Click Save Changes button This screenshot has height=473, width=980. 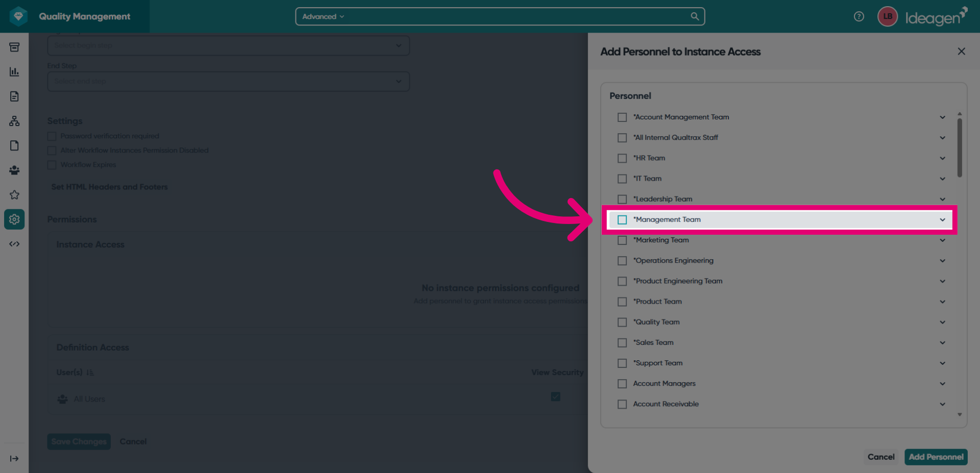(x=79, y=442)
